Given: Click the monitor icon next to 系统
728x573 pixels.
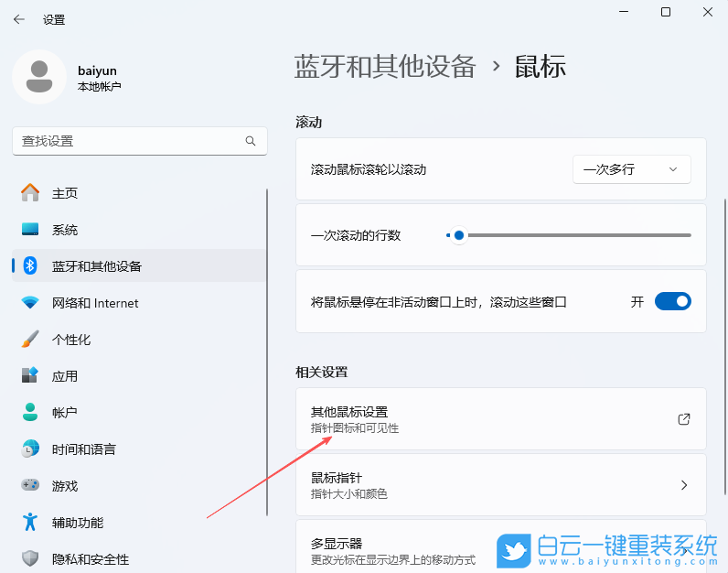Looking at the screenshot, I should pos(30,229).
